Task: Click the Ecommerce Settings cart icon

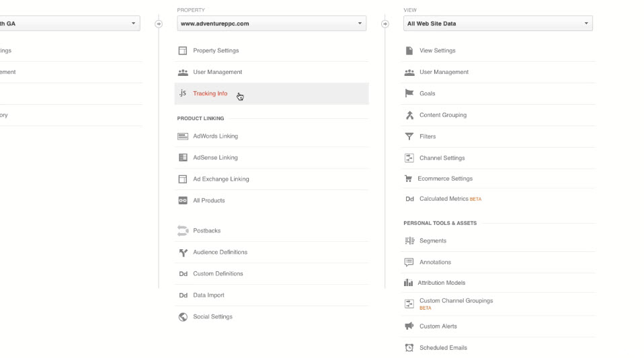Action: coord(408,179)
